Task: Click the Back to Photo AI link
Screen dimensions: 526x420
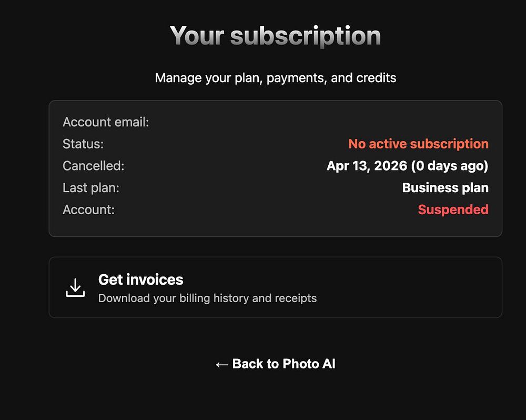Action: (x=283, y=364)
